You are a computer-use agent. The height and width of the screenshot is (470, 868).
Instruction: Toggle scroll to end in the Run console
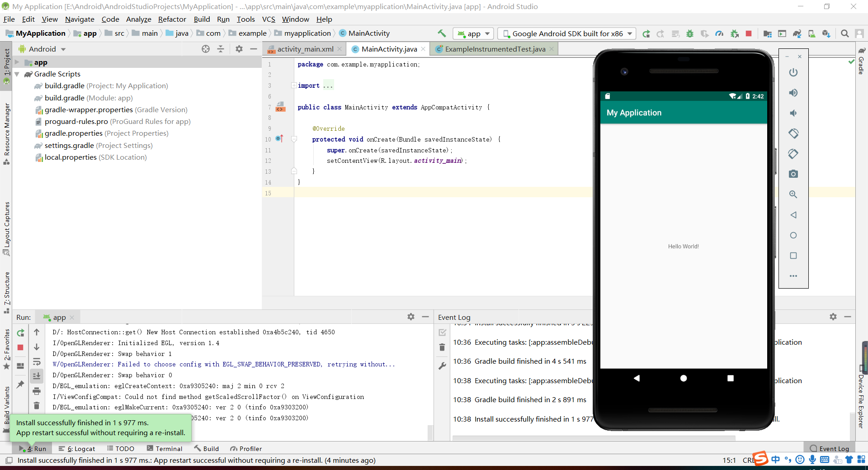pyautogui.click(x=37, y=376)
